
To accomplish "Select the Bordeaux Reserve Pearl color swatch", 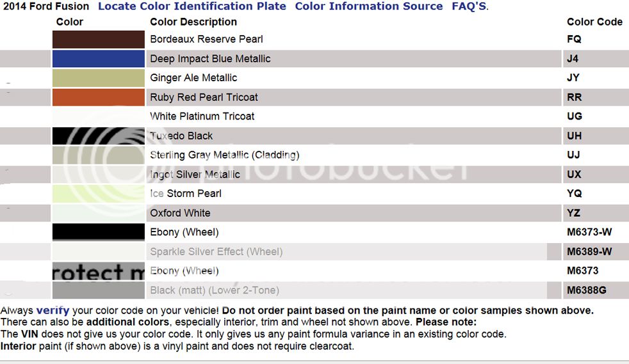I will pyautogui.click(x=98, y=39).
